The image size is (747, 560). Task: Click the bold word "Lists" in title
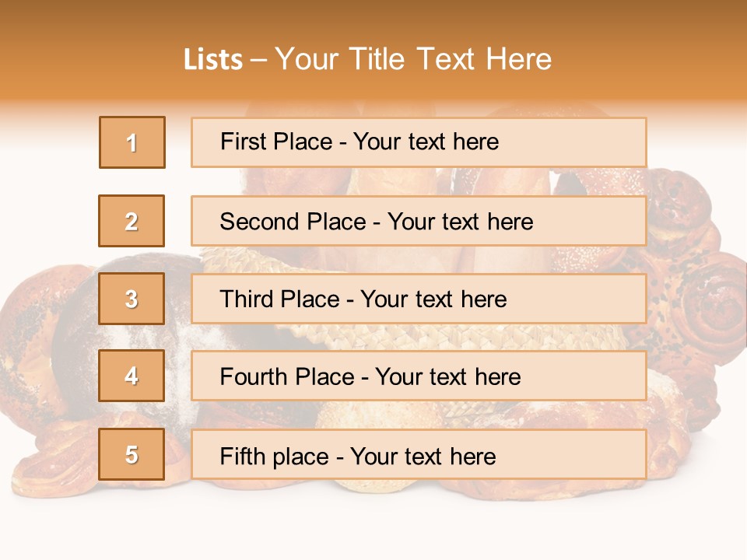(x=213, y=60)
